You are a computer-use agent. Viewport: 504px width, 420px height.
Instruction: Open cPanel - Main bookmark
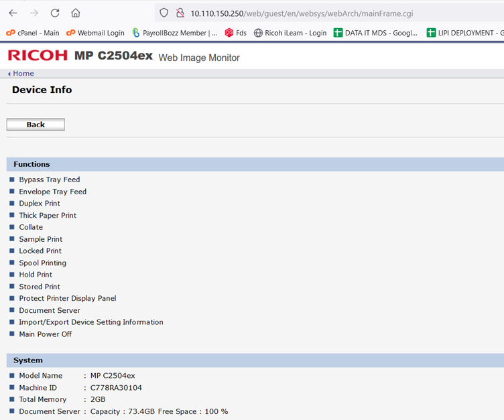(33, 33)
